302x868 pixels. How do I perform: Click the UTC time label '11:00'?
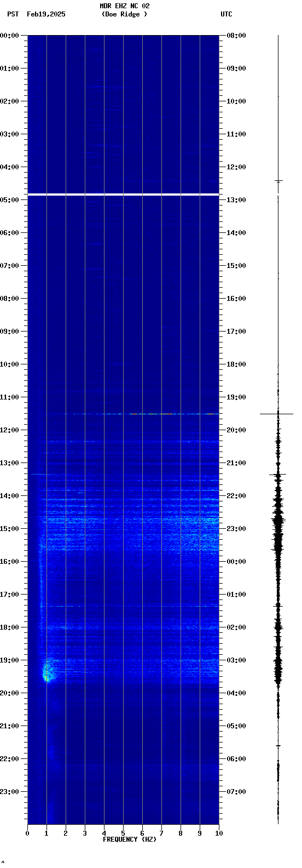pyautogui.click(x=236, y=134)
